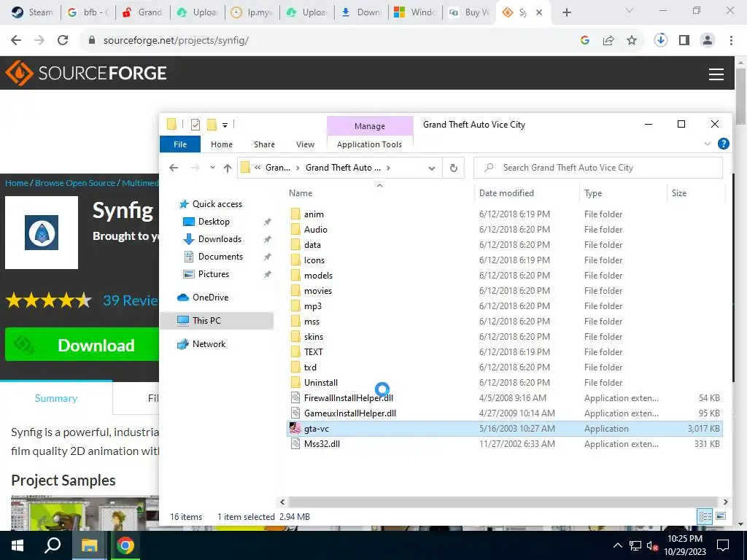
Task: Click the green Synfig Download button
Action: [82, 345]
